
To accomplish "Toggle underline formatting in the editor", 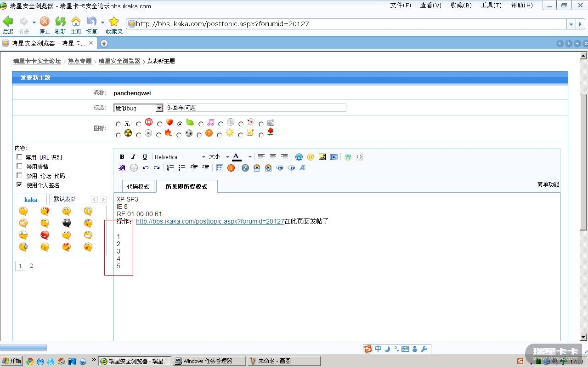I will point(145,157).
